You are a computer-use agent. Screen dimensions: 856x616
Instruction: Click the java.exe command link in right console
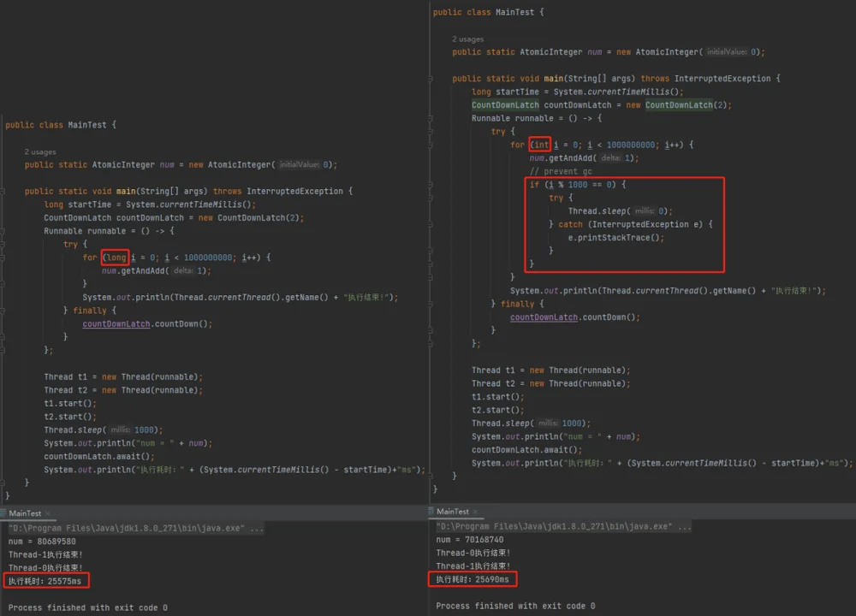tap(563, 526)
